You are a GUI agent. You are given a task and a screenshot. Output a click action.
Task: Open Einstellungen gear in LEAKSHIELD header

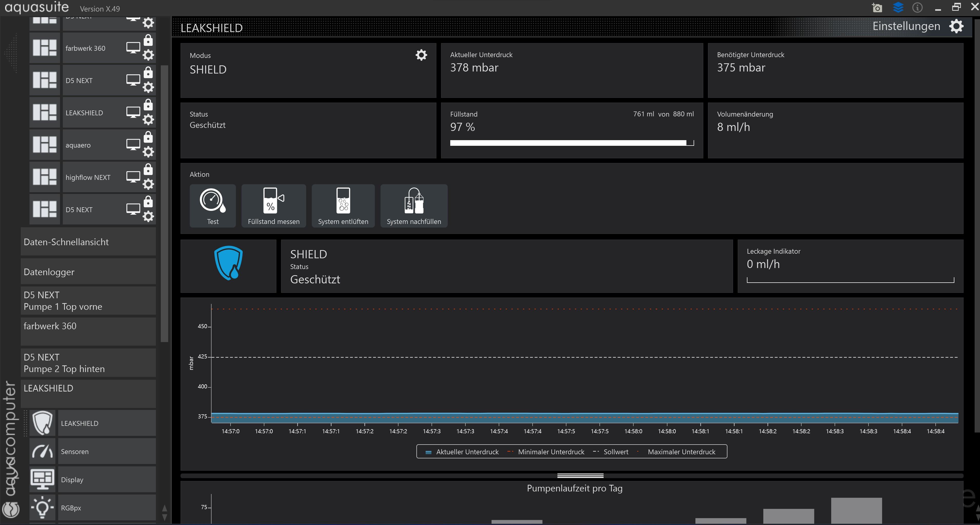tap(956, 26)
